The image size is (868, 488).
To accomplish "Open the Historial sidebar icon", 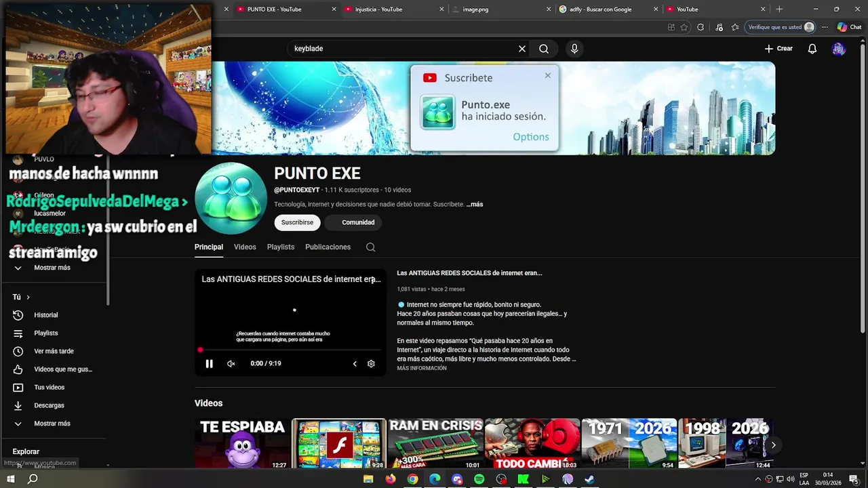I will (x=18, y=315).
